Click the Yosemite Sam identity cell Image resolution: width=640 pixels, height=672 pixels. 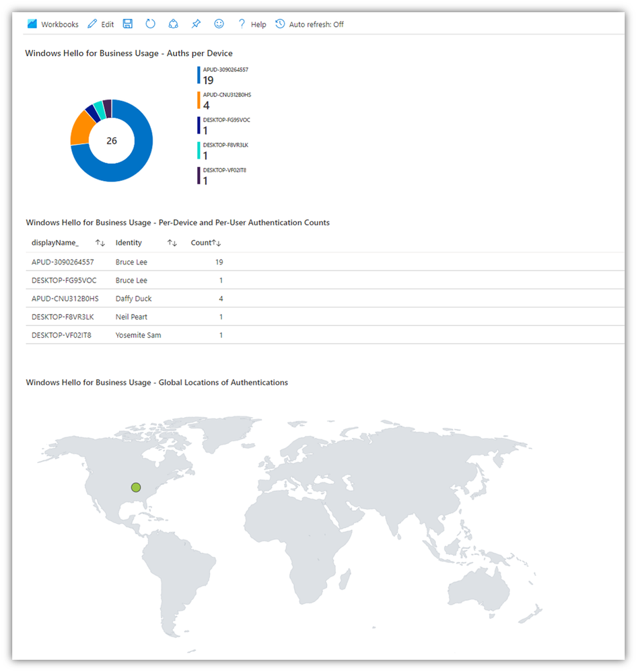point(138,335)
